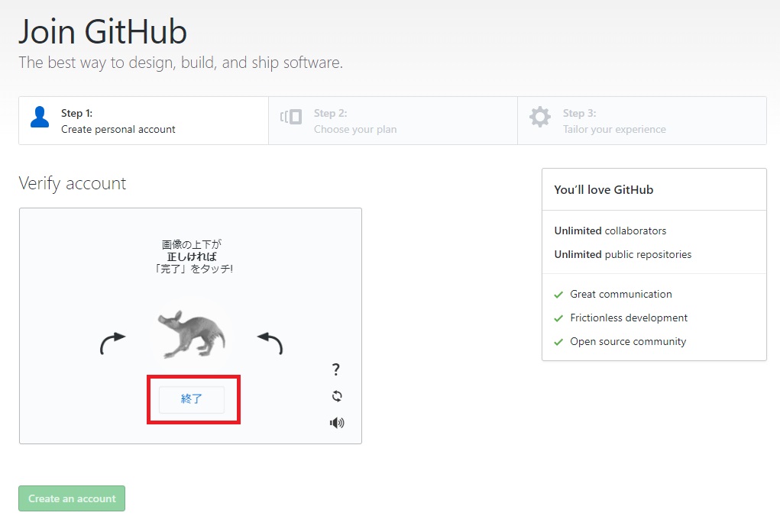The image size is (780, 532).
Task: Click the Japanese captcha instruction text
Action: [x=192, y=256]
